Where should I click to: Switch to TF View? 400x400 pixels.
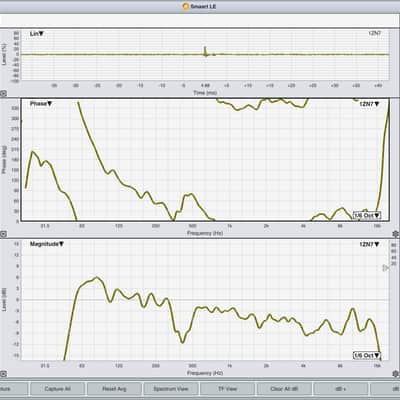(227, 389)
